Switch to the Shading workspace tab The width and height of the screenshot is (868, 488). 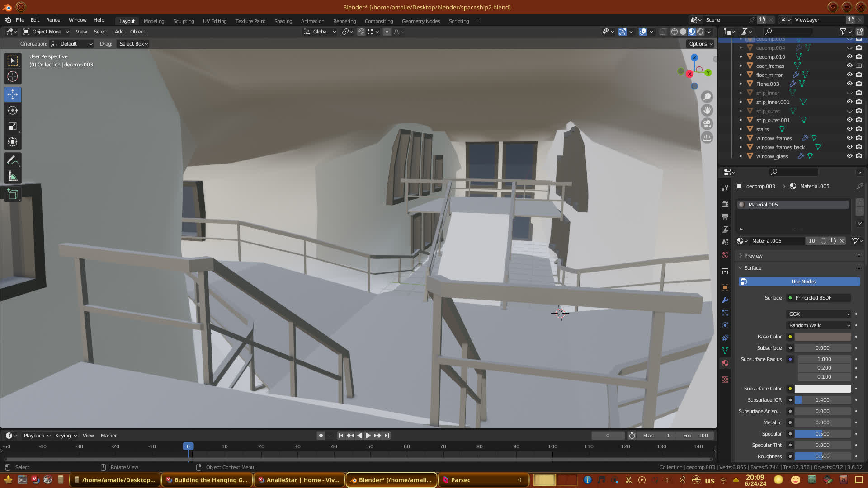pos(283,21)
